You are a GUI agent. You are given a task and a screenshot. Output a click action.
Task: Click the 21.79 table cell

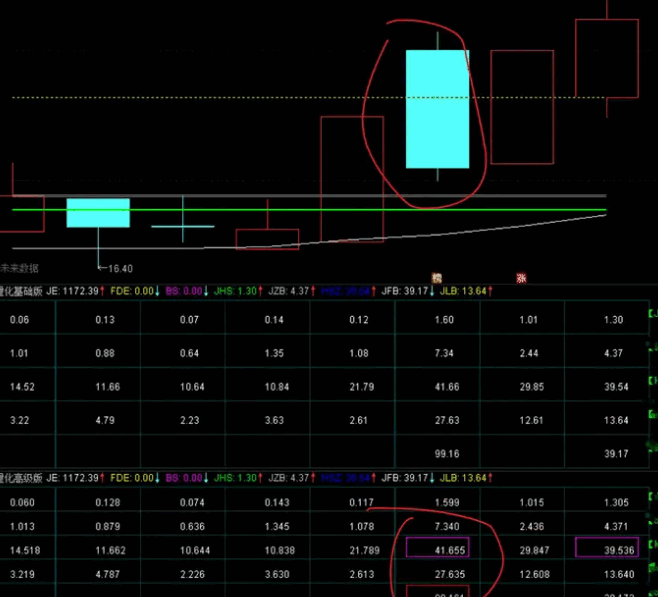pyautogui.click(x=362, y=387)
